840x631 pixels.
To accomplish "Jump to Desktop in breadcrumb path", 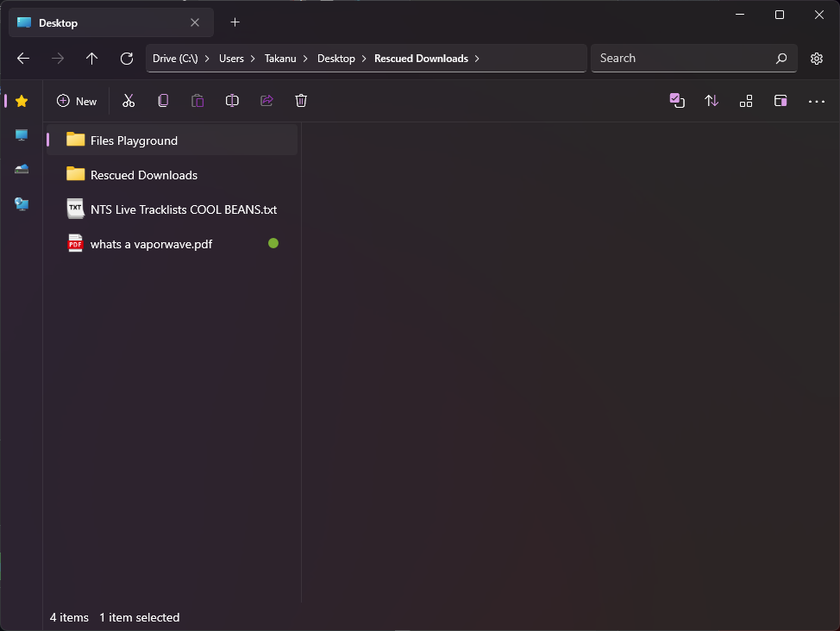I will tap(335, 59).
